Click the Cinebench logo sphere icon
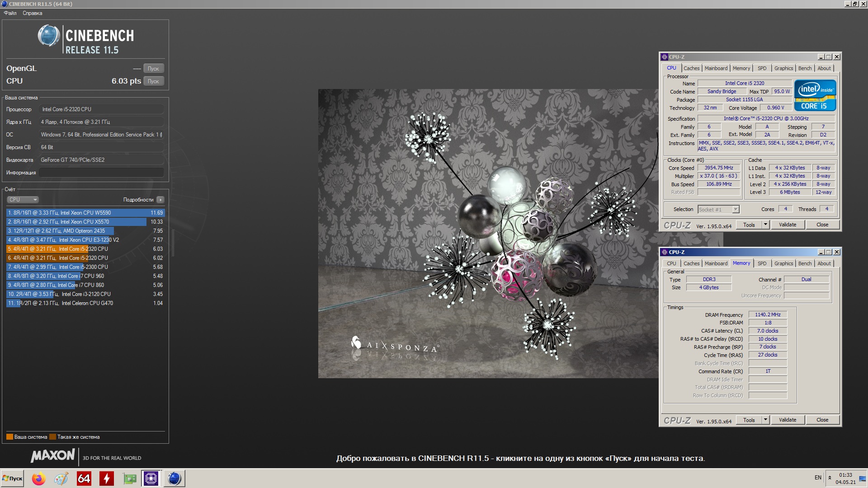 click(x=49, y=36)
